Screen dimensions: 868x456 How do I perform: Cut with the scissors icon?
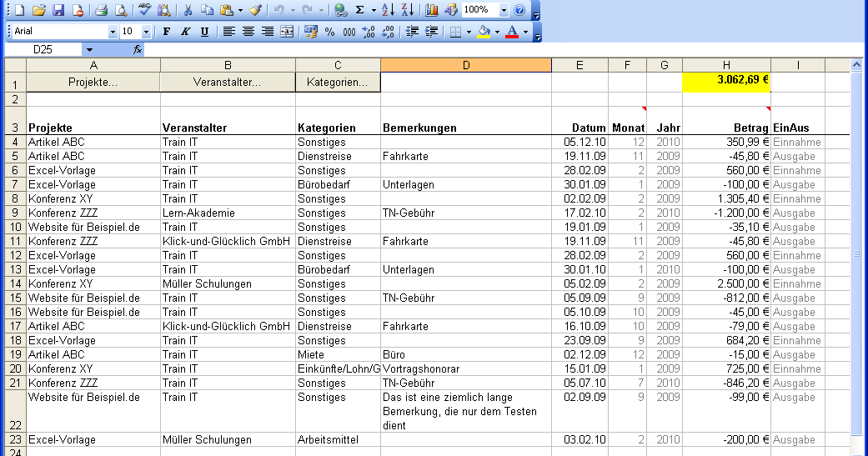pos(188,10)
